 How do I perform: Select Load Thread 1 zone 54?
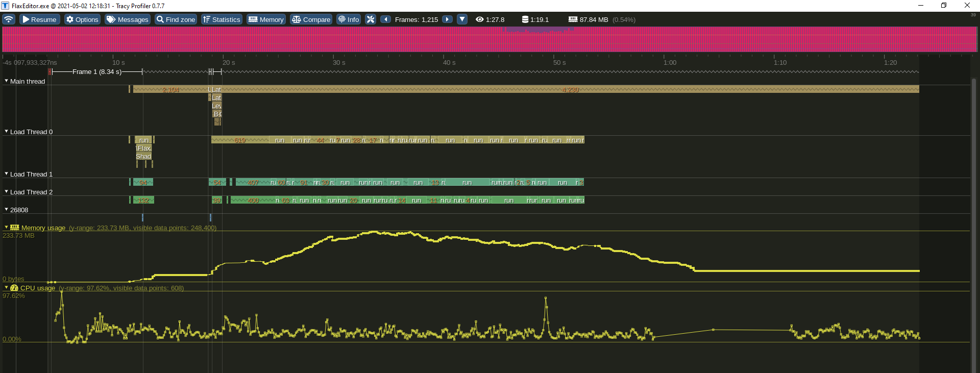tap(217, 183)
